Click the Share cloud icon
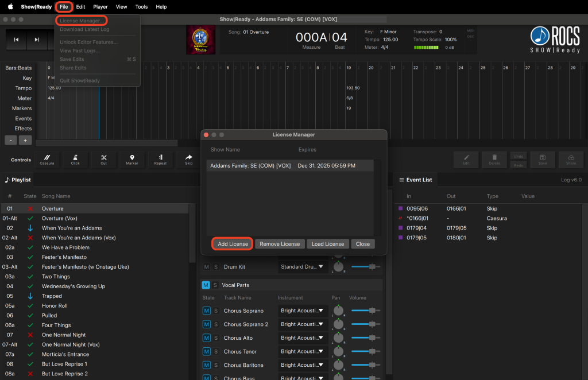Screen dimensions: 588x380 click(571, 160)
